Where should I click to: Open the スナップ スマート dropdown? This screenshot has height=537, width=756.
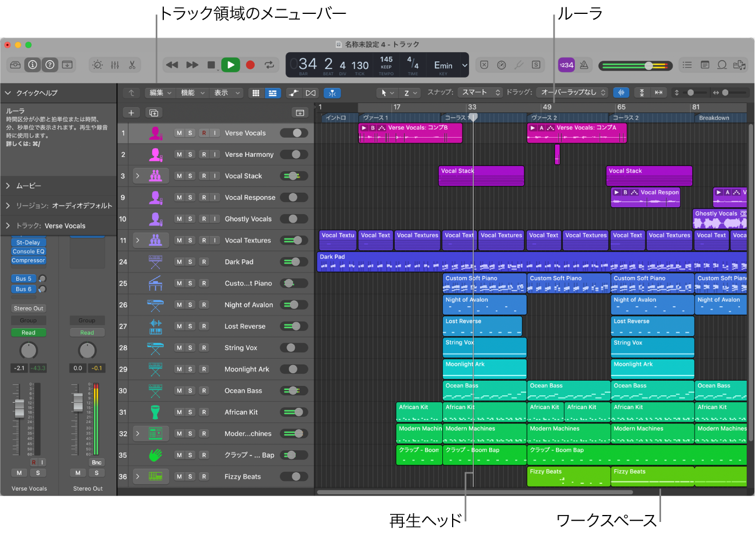click(x=480, y=93)
